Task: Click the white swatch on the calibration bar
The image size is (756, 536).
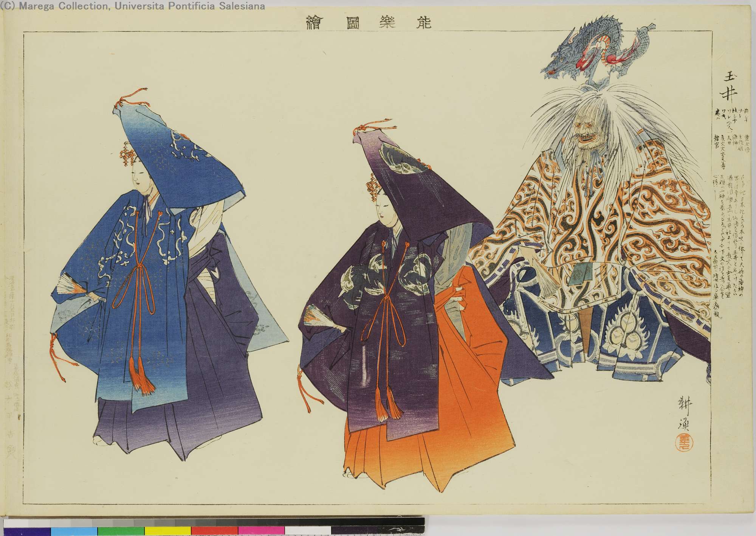Action: tap(308, 531)
